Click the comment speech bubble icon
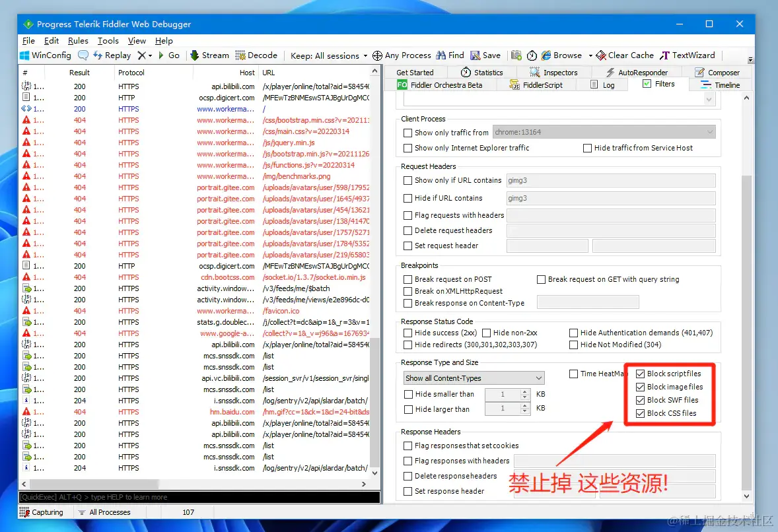This screenshot has height=532, width=778. 83,55
